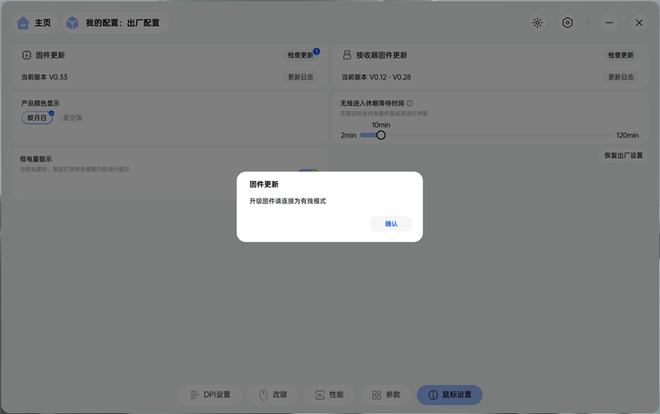The height and width of the screenshot is (414, 660).
Task: Click the sleep wait time slider handle
Action: point(381,135)
